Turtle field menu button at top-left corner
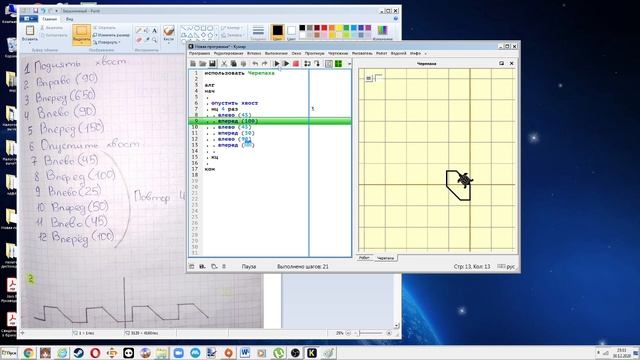The image size is (640, 360). 369,78
